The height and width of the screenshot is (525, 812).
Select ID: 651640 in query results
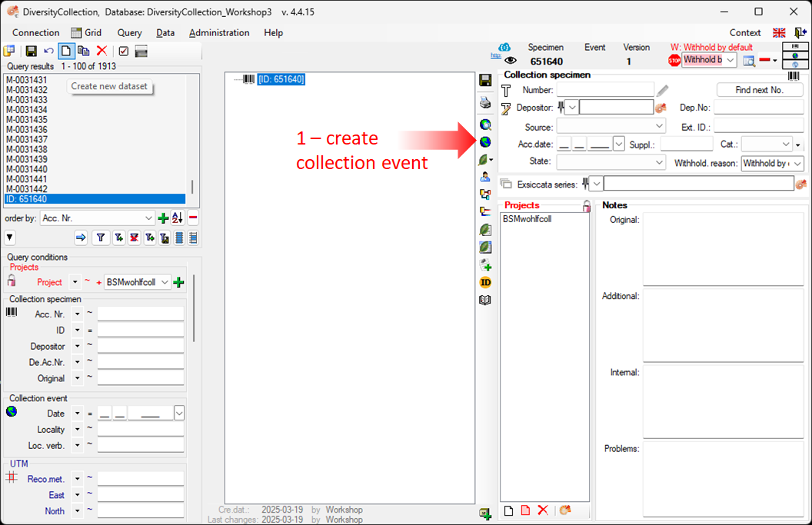click(95, 199)
